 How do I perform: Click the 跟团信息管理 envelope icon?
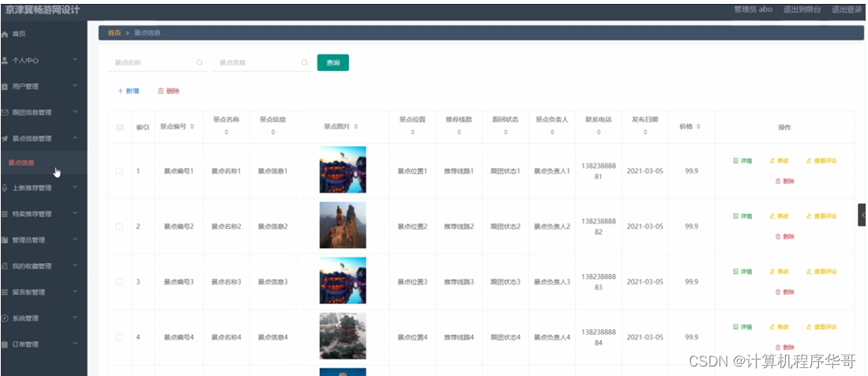click(5, 112)
